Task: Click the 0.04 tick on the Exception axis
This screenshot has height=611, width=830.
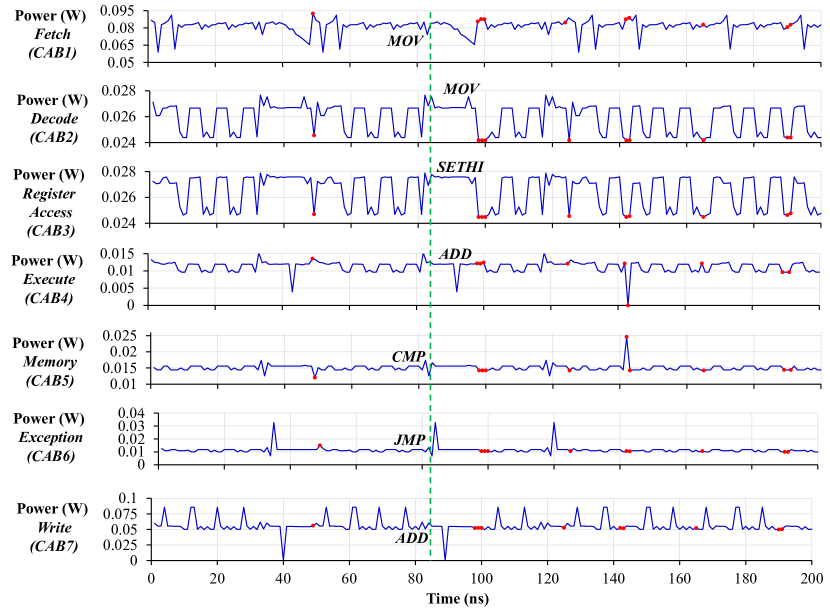Action: 131,413
